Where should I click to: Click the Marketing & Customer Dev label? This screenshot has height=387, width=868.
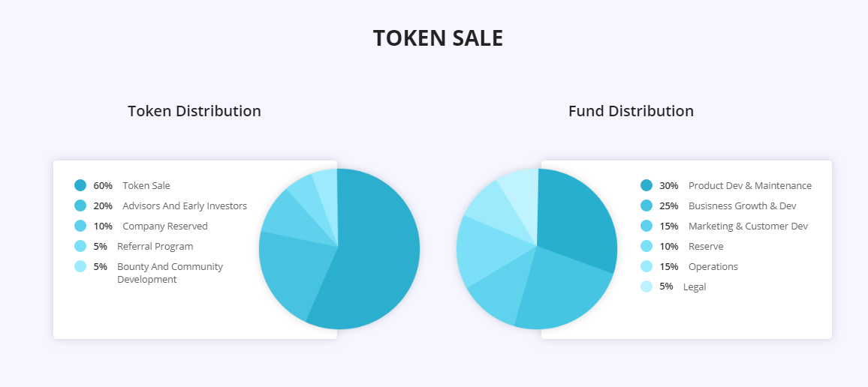749,226
